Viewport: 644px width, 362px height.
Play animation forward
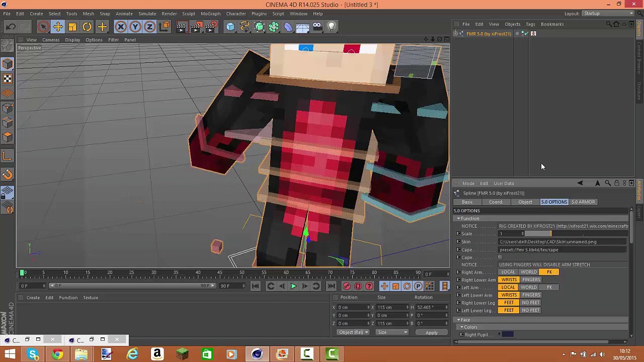pos(293,286)
